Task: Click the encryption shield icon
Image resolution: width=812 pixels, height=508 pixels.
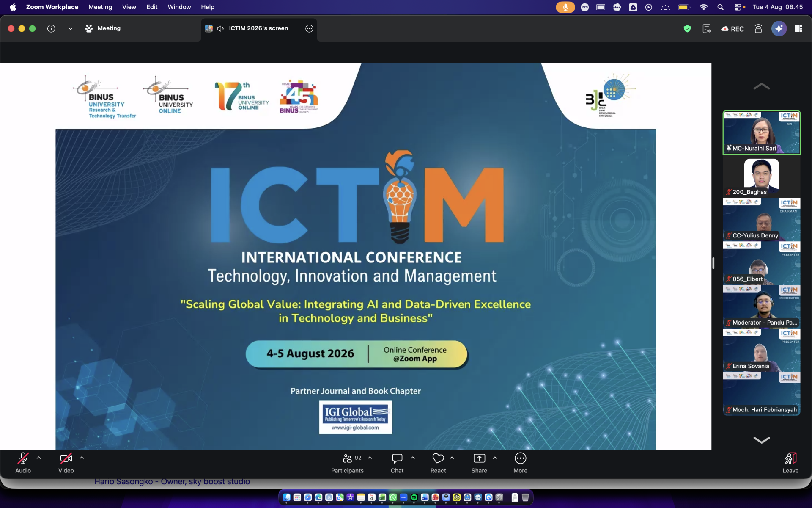Action: coord(687,28)
